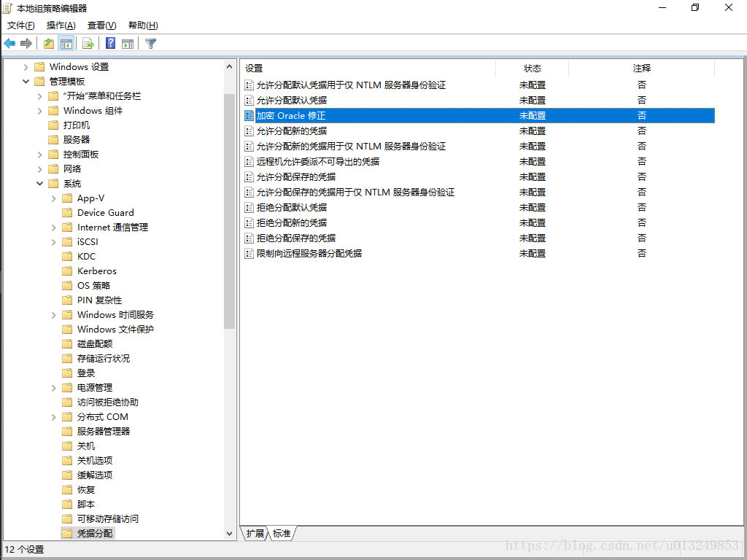747x560 pixels.
Task: Open the 操作(A) menu
Action: (61, 26)
